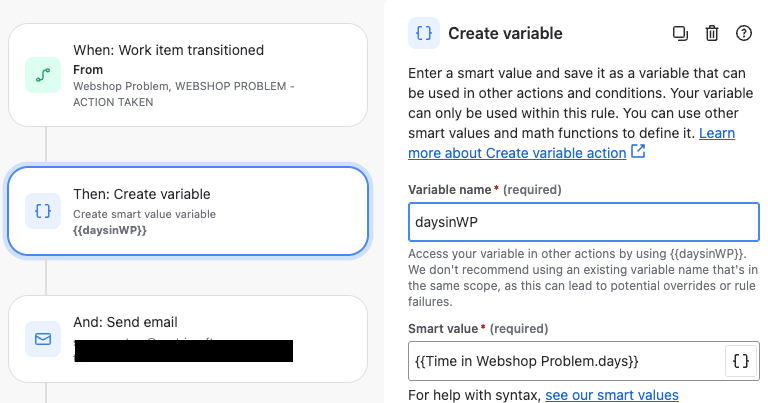The height and width of the screenshot is (403, 768).
Task: Click the Create variable header braces icon
Action: point(424,33)
